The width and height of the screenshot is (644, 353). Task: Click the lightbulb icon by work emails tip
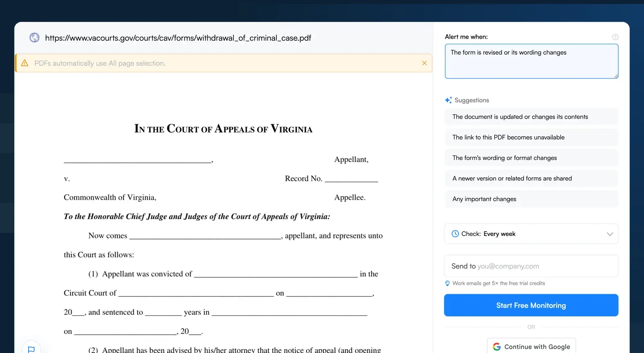coord(447,283)
